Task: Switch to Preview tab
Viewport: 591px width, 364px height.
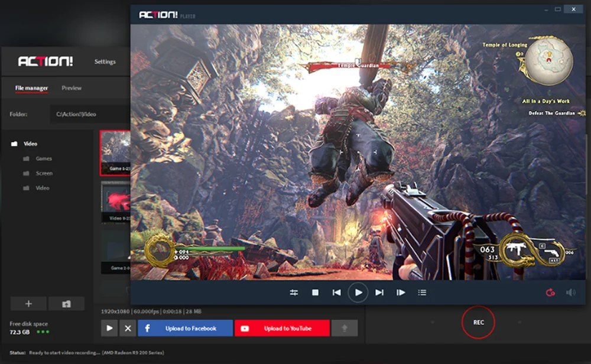Action: tap(72, 88)
